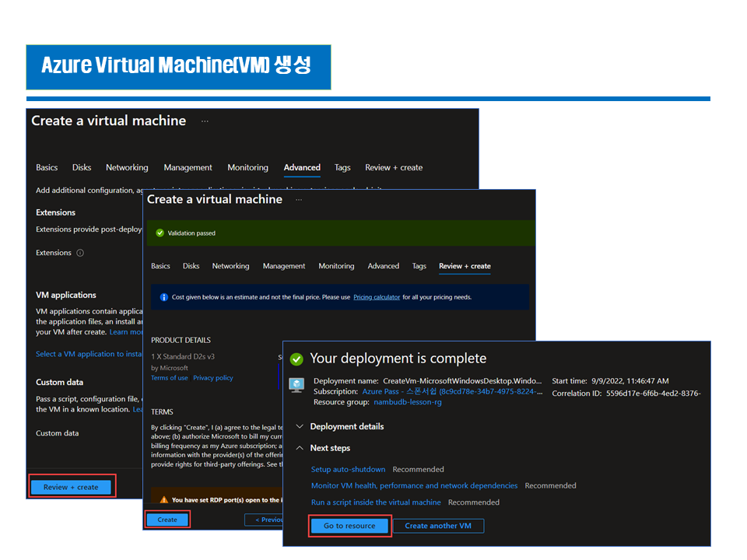Viewport: 747px width, 560px height.
Task: Open Review + create tab in back window
Action: tap(394, 168)
